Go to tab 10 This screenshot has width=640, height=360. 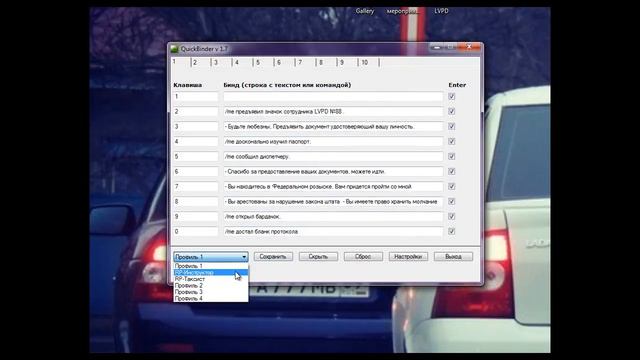point(365,62)
